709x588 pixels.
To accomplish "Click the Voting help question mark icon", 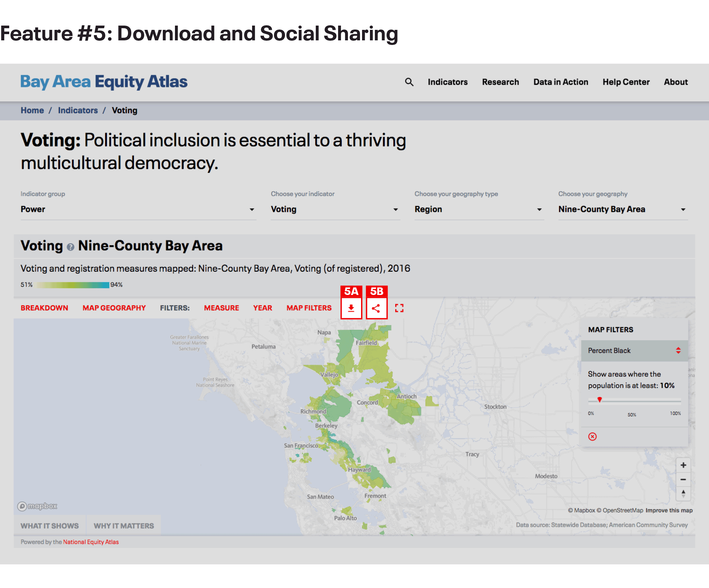I will point(70,247).
